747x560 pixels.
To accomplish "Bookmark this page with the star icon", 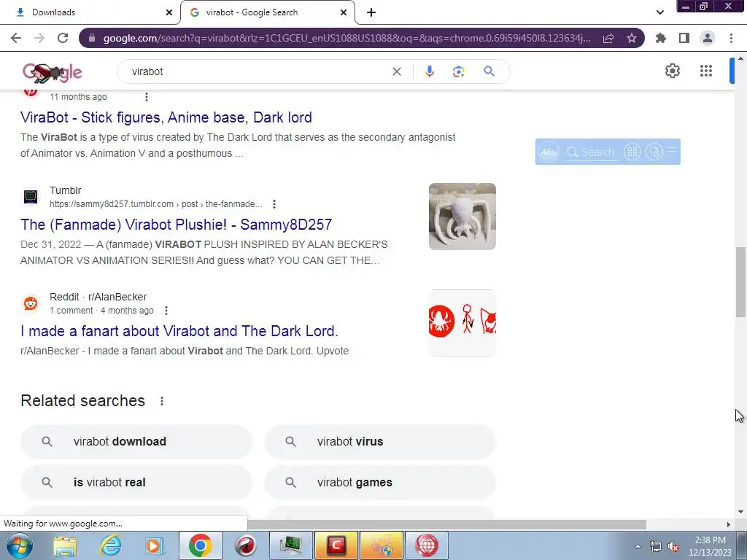I will click(632, 38).
